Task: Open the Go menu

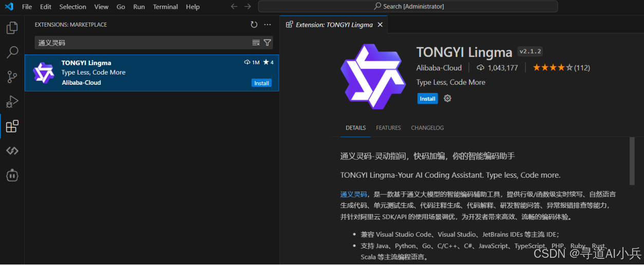Action: coord(121,7)
